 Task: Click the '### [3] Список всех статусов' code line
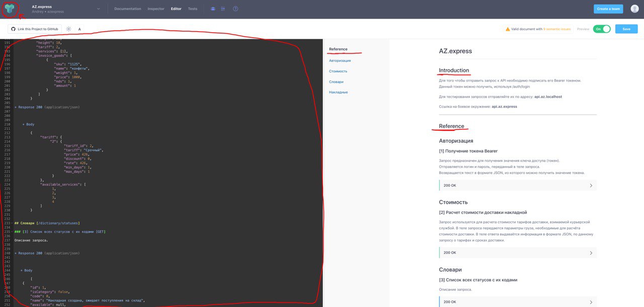60,232
